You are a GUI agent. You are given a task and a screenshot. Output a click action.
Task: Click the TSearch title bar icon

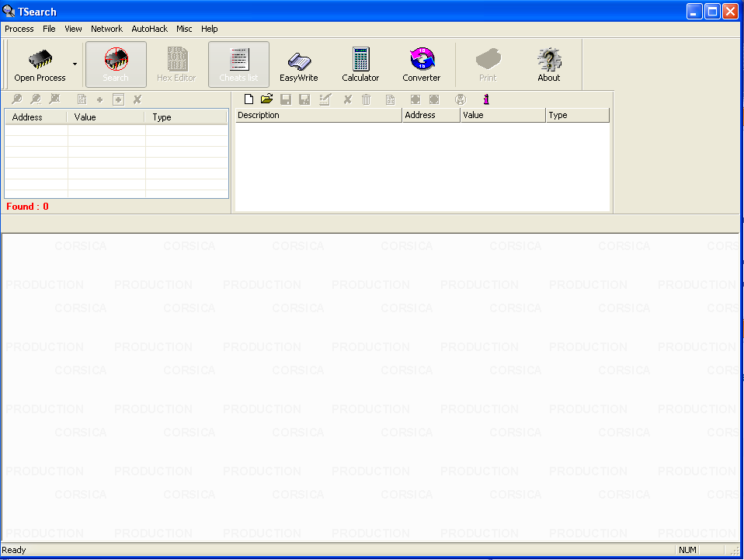click(x=9, y=11)
